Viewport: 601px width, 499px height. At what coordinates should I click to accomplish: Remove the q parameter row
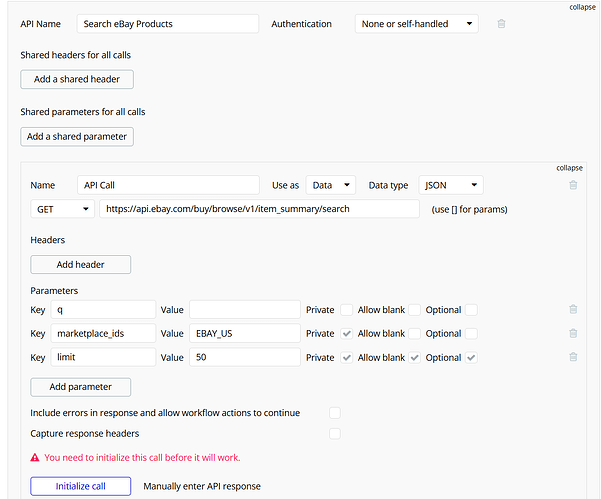(x=573, y=310)
